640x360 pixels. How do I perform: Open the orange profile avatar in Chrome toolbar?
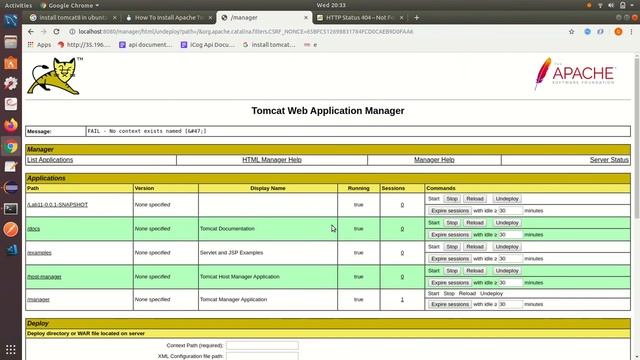(618, 31)
